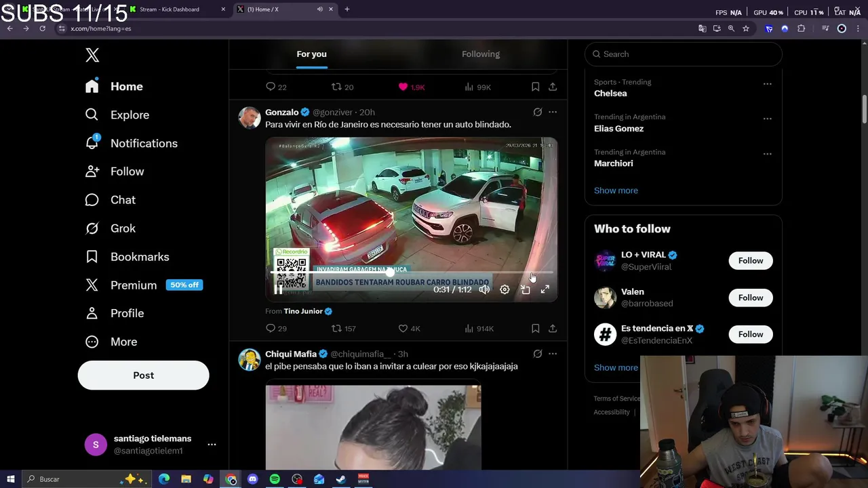
Task: Mute the video with speaker icon
Action: [484, 289]
